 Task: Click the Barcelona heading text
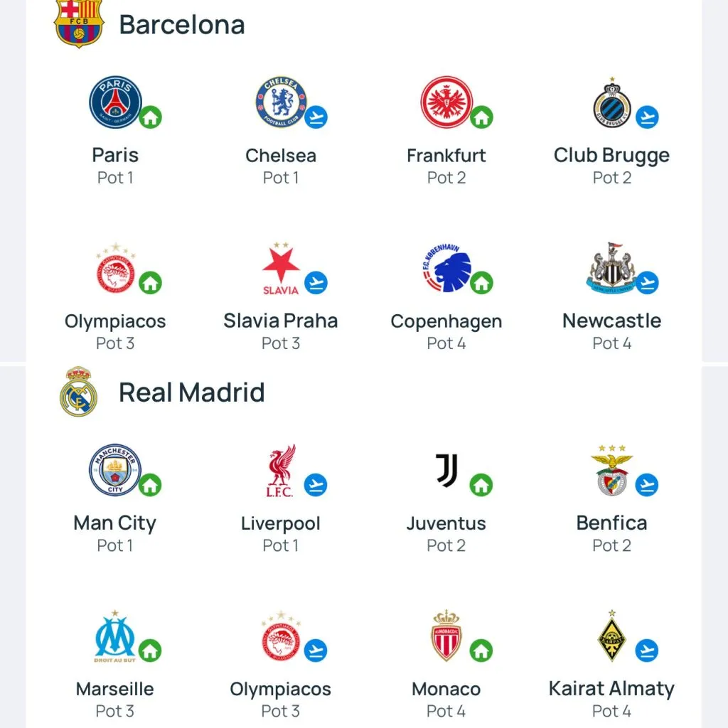[x=182, y=25]
